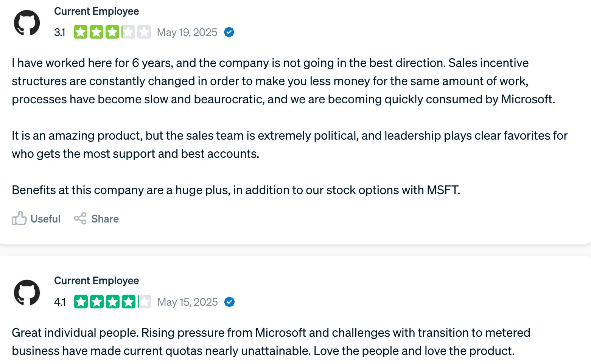Click the GitHub logo on the 4.1 review
Viewport: 591px width, 364px height.
(x=27, y=292)
